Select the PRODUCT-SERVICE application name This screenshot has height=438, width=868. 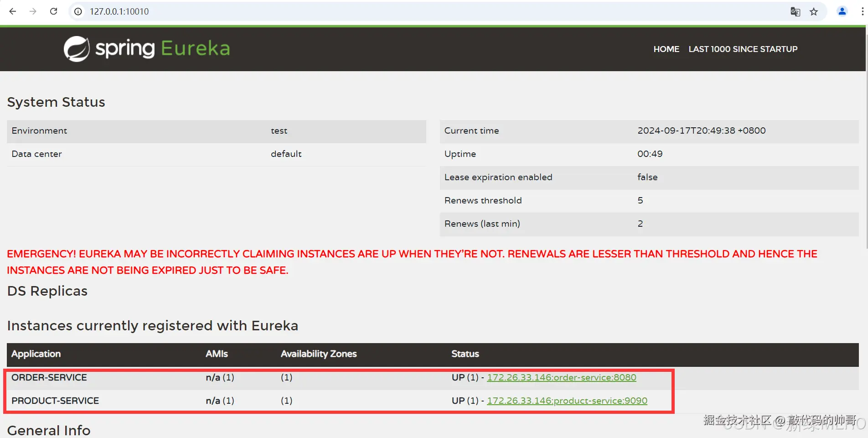55,401
